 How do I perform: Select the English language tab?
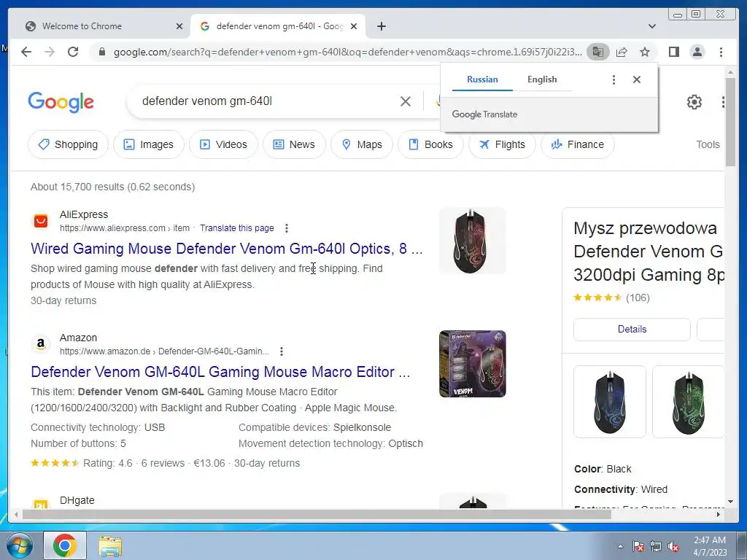click(x=542, y=79)
